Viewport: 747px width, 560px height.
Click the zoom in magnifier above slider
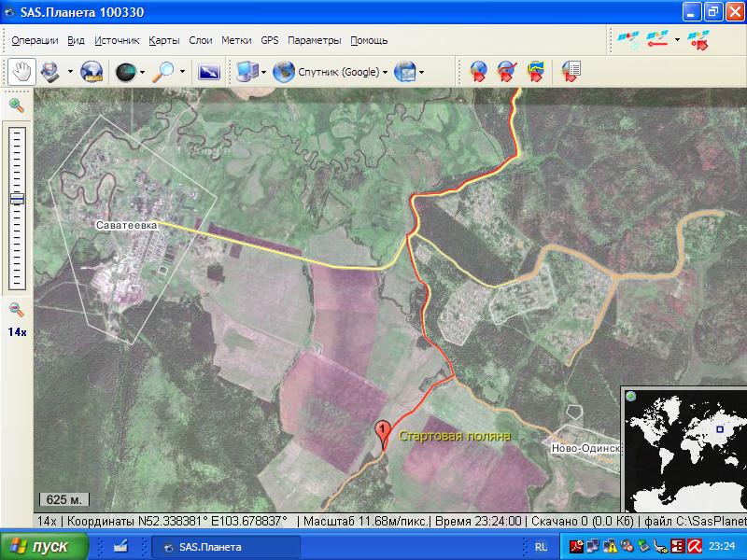coord(17,105)
